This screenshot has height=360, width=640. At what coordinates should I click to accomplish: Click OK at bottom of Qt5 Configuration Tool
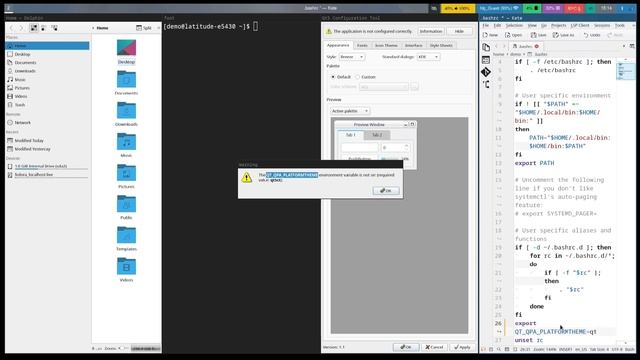tap(406, 347)
